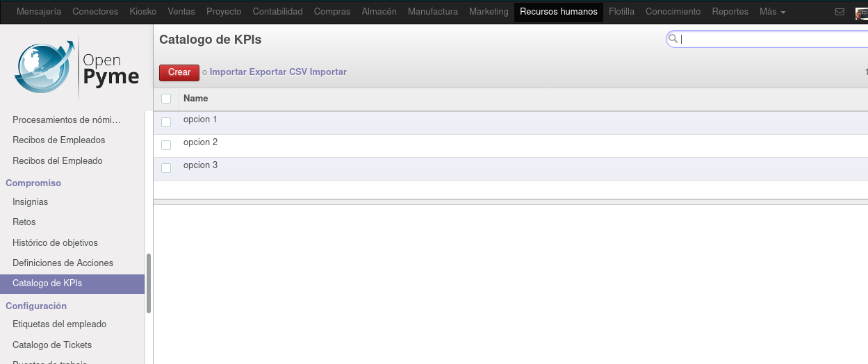Switch to the Marketing menu
The width and height of the screenshot is (868, 364).
489,12
